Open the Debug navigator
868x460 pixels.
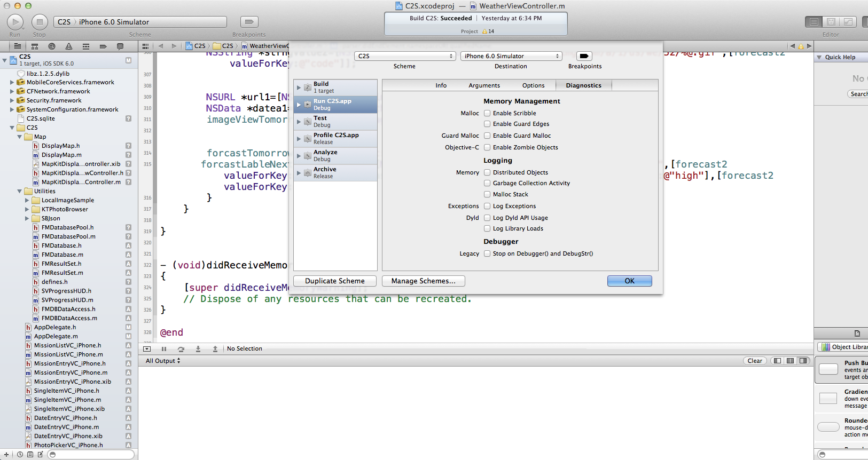(x=86, y=46)
